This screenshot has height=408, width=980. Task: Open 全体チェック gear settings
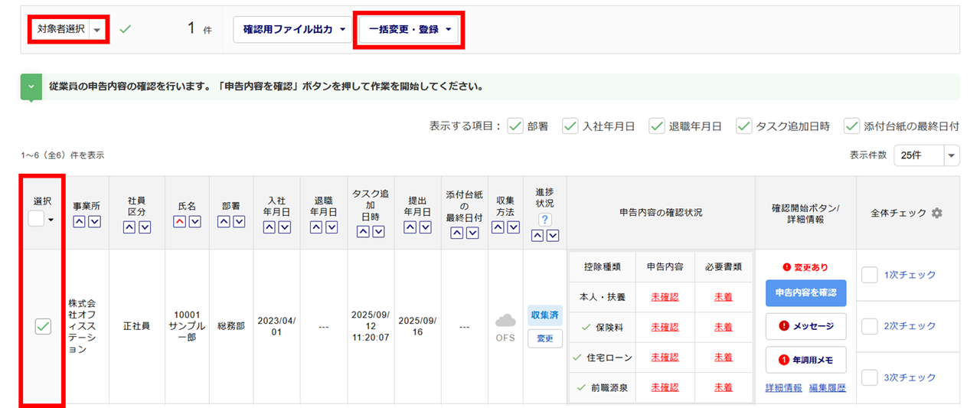936,213
